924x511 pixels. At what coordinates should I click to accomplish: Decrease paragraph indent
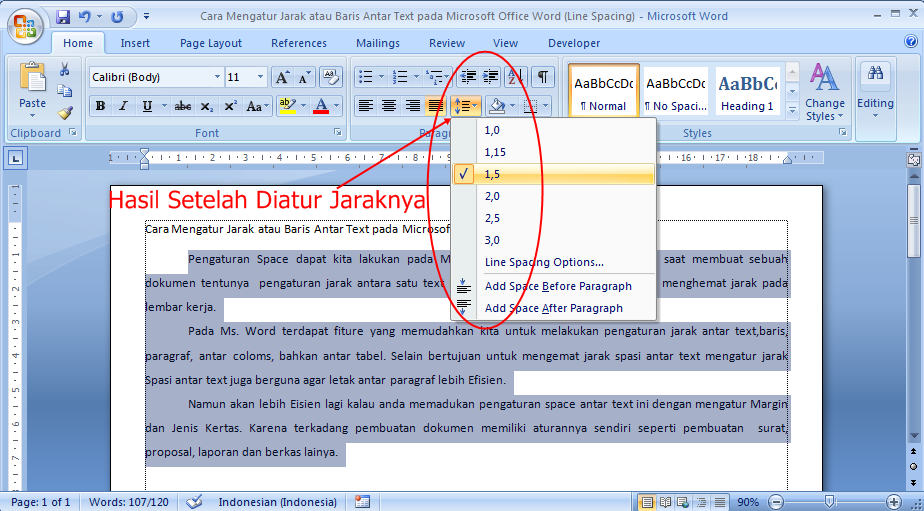pyautogui.click(x=469, y=77)
